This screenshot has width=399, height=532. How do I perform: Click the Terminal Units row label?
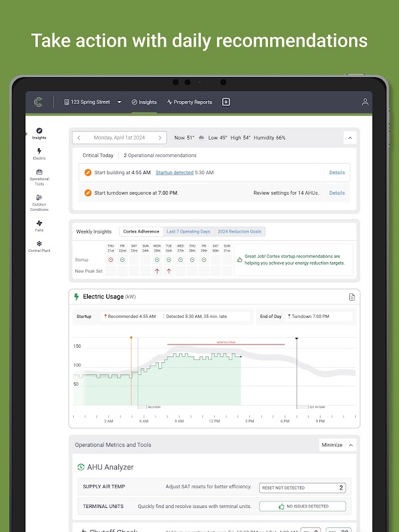tap(103, 506)
